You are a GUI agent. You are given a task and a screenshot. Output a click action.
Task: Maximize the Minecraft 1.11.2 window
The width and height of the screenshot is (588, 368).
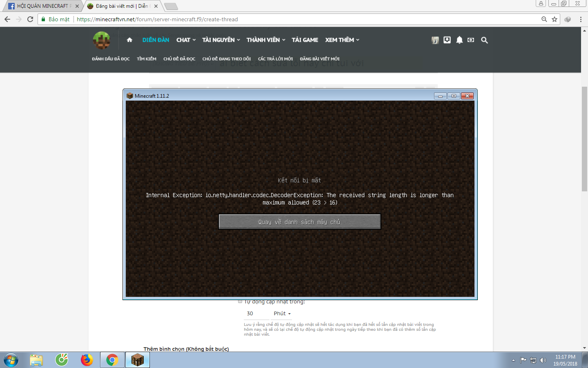click(454, 96)
